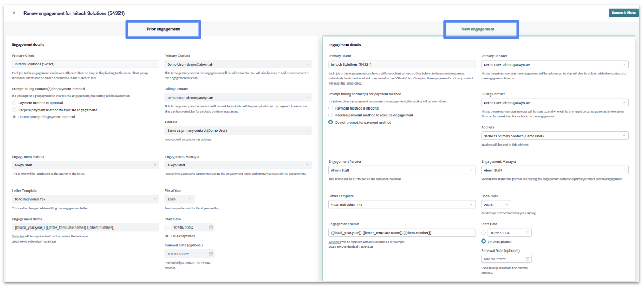644x287 pixels.
Task: Click the Renew & Close button
Action: (x=623, y=13)
